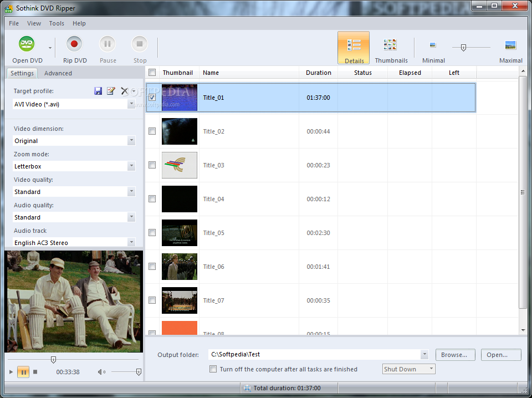Select the Title_01 thumbnail
This screenshot has width=532, height=398.
180,98
